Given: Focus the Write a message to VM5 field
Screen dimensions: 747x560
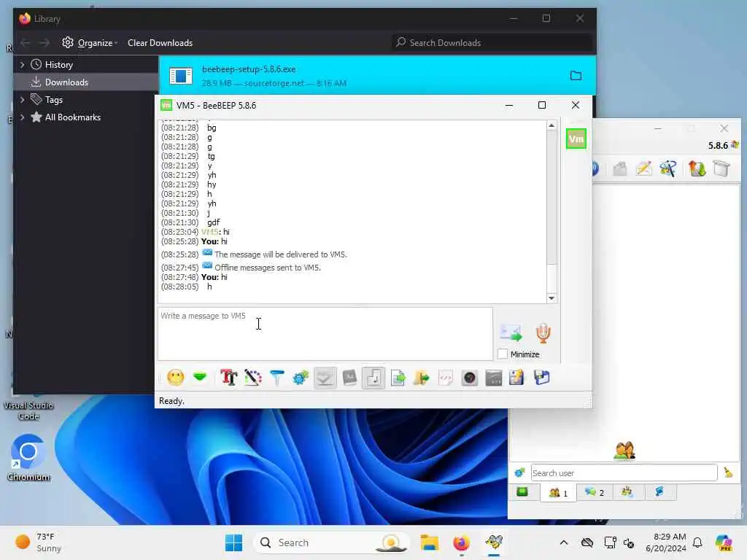Looking at the screenshot, I should (325, 333).
